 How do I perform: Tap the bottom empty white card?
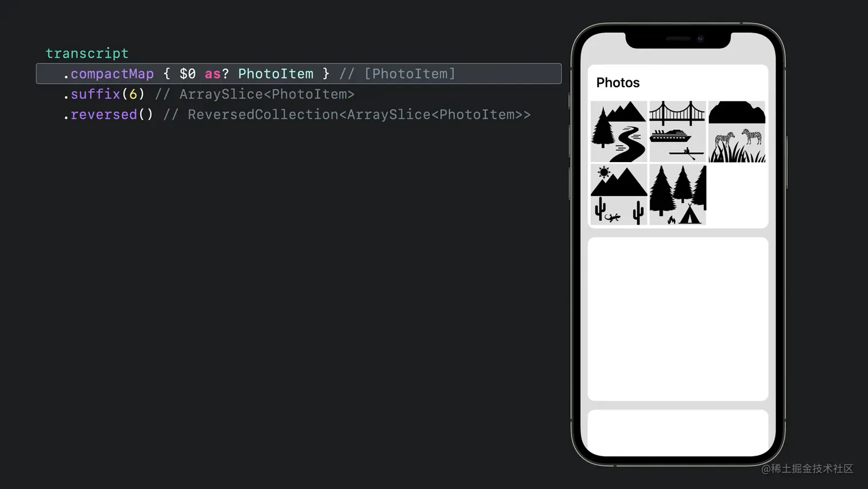(678, 433)
